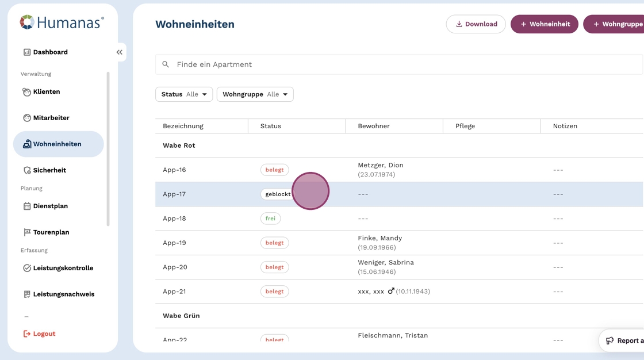Viewport: 644px width, 360px height.
Task: Click the Leistungskontrolle checkmark icon
Action: (27, 268)
